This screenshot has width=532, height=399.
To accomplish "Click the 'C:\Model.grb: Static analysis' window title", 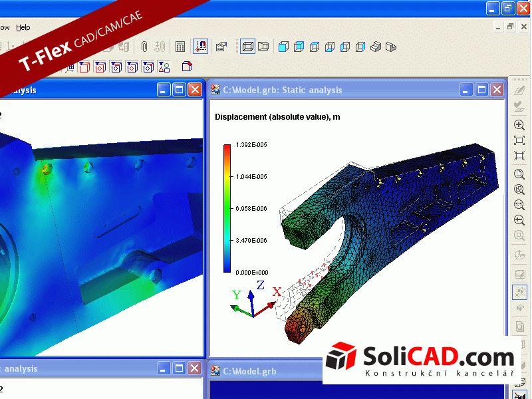I will click(282, 90).
